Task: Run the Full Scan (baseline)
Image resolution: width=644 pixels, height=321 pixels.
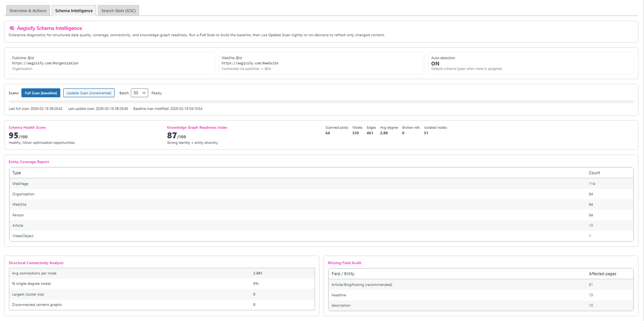Action: point(41,93)
